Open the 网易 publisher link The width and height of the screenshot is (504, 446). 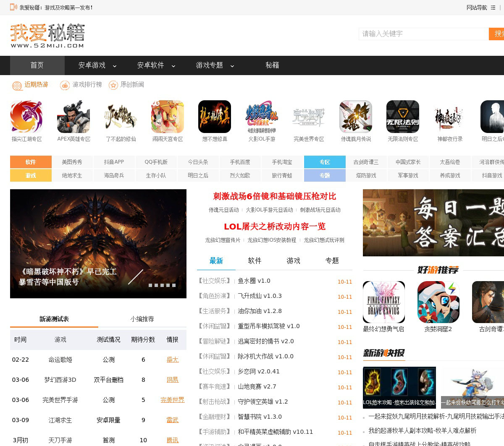(173, 380)
